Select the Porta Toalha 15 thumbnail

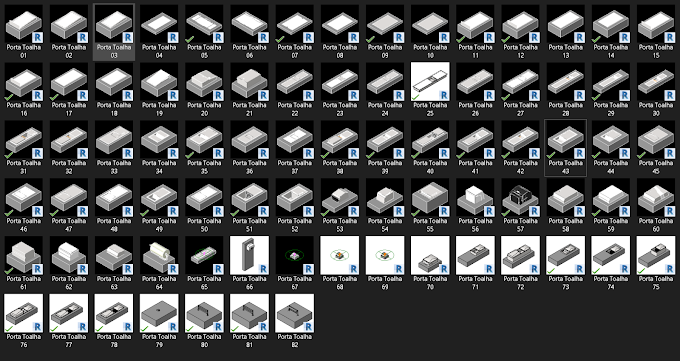pos(656,24)
